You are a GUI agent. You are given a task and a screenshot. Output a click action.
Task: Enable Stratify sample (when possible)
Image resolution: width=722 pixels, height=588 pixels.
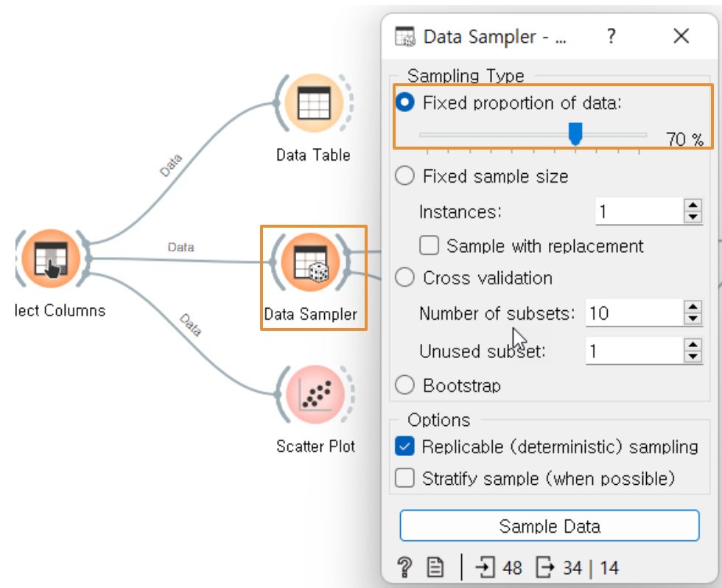[404, 478]
